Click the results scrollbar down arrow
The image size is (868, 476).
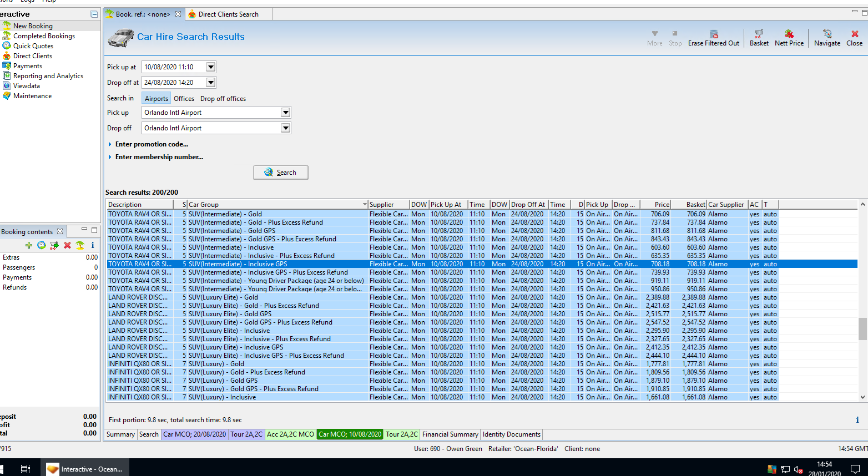pyautogui.click(x=862, y=397)
